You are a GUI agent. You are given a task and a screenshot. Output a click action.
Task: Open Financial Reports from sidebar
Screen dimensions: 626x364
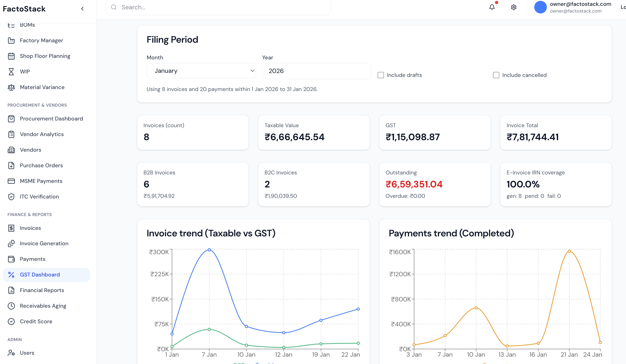point(42,290)
